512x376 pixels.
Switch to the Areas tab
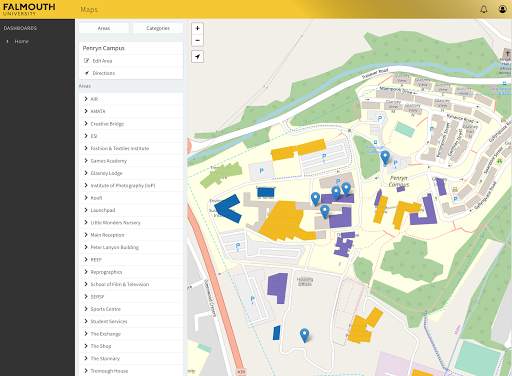(x=104, y=28)
